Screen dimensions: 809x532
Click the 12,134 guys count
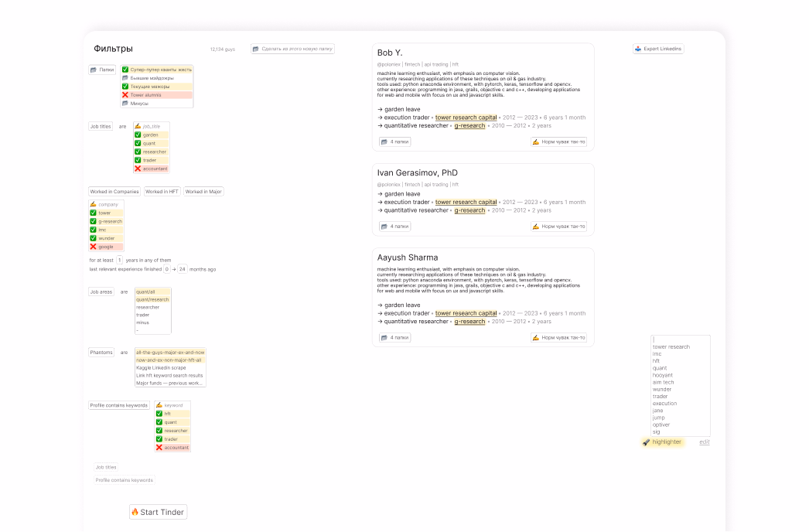pyautogui.click(x=223, y=49)
